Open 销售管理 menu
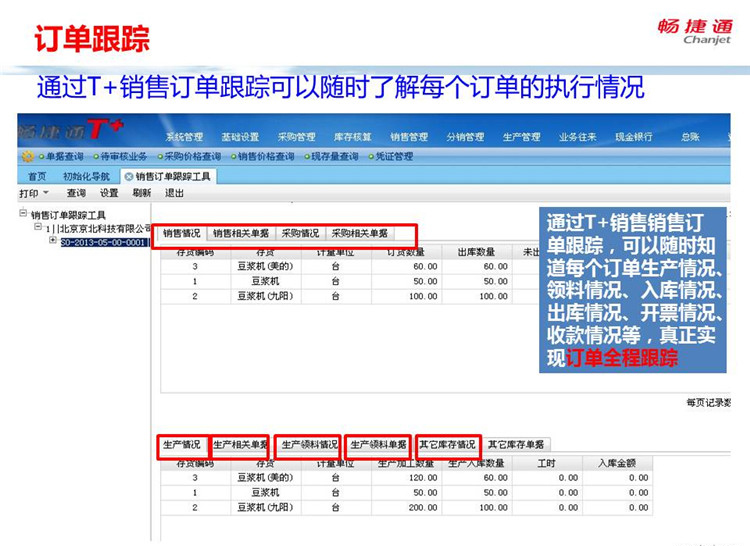The height and width of the screenshot is (546, 750). (409, 137)
